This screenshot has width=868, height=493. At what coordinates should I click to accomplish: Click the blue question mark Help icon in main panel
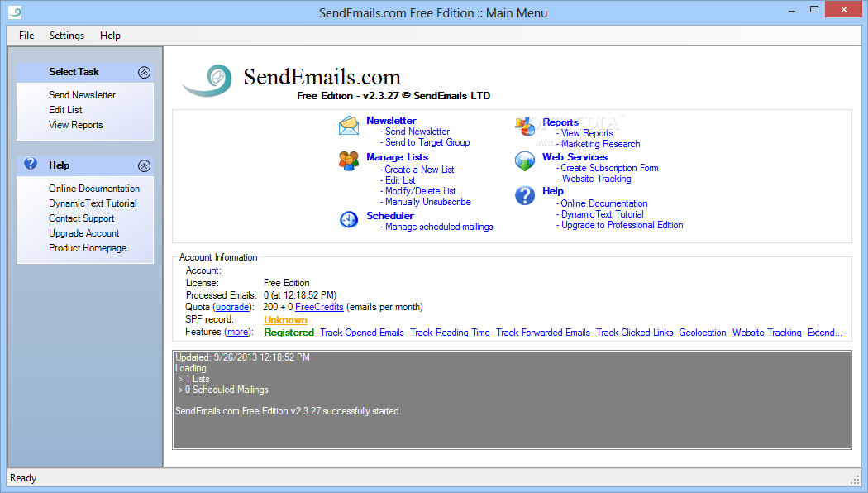(x=525, y=195)
